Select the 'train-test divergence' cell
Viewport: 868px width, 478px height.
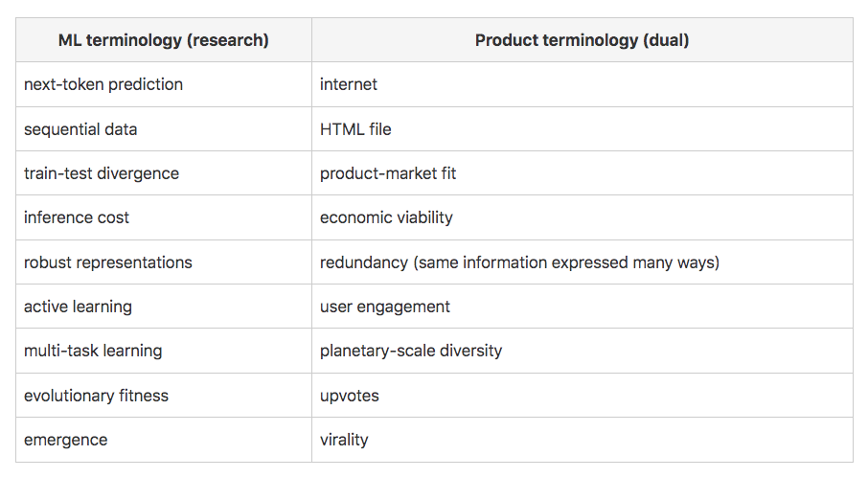(102, 173)
